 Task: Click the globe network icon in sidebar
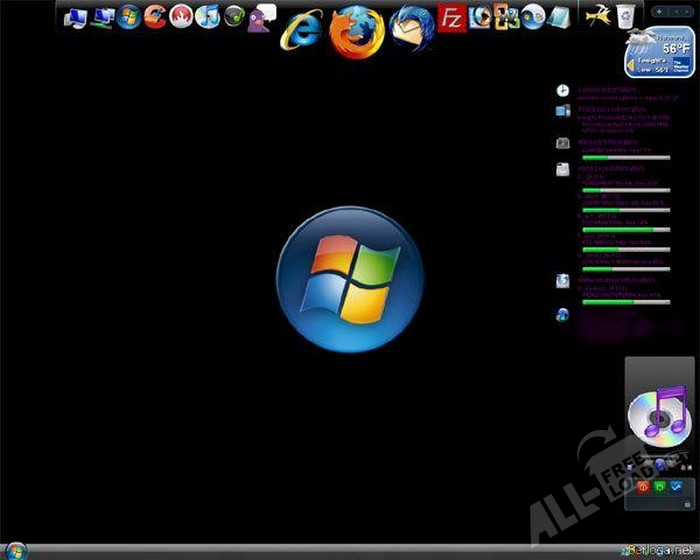(x=563, y=315)
